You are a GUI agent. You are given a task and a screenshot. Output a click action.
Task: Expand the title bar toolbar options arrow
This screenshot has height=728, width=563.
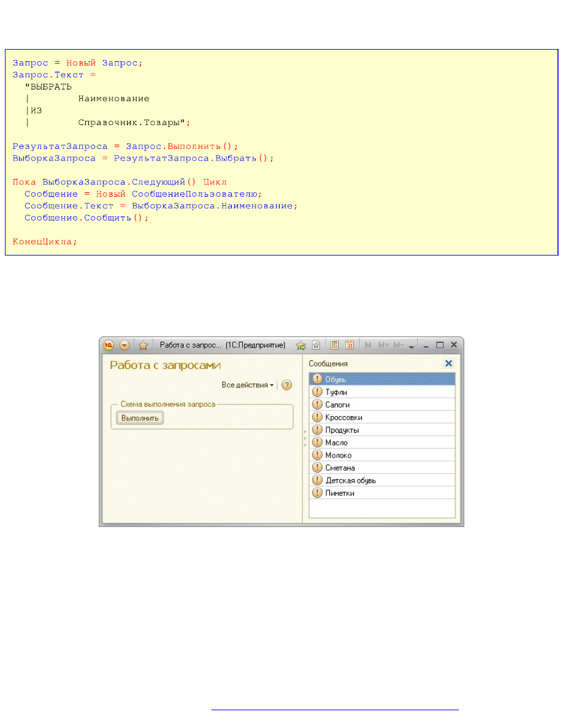click(412, 346)
